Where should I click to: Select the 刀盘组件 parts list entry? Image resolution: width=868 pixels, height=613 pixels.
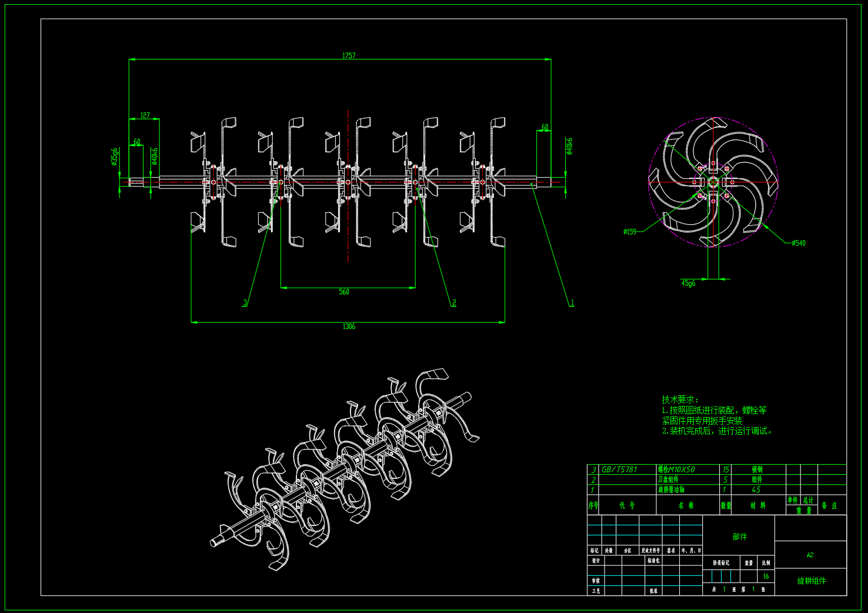coord(668,479)
